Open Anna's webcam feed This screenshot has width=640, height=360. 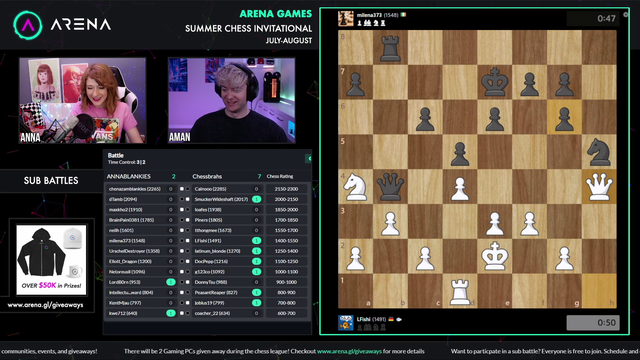82,100
